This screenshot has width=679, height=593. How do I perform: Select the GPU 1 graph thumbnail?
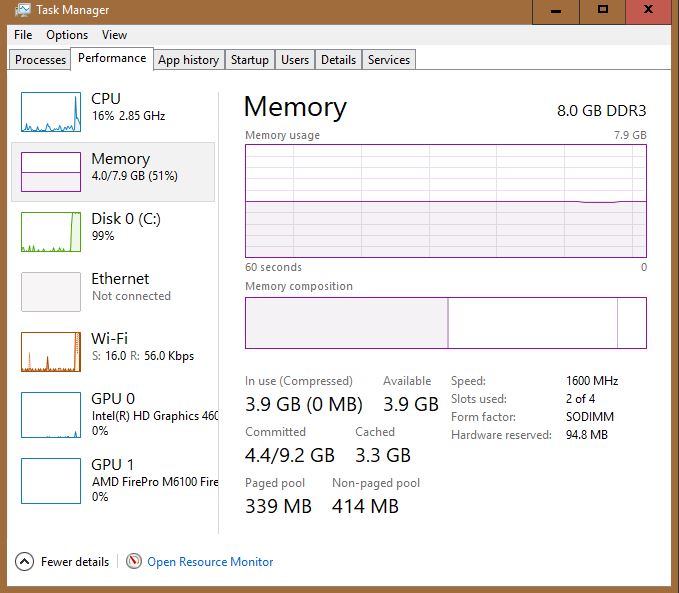(x=51, y=481)
